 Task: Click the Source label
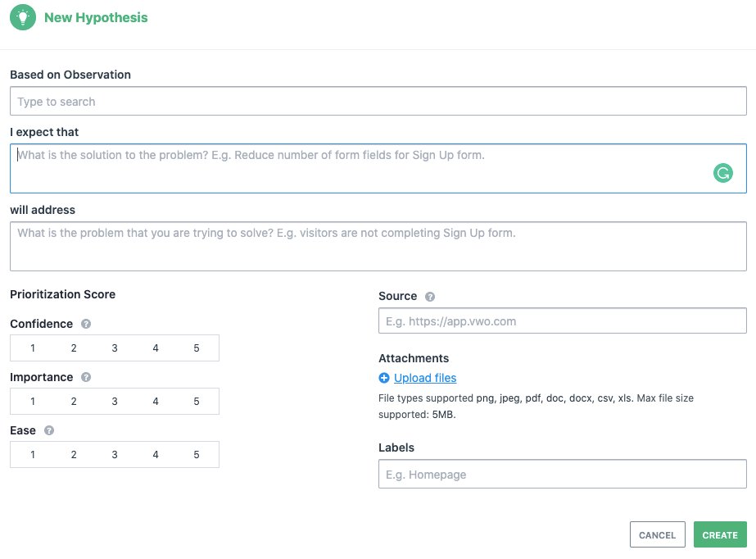pyautogui.click(x=398, y=296)
